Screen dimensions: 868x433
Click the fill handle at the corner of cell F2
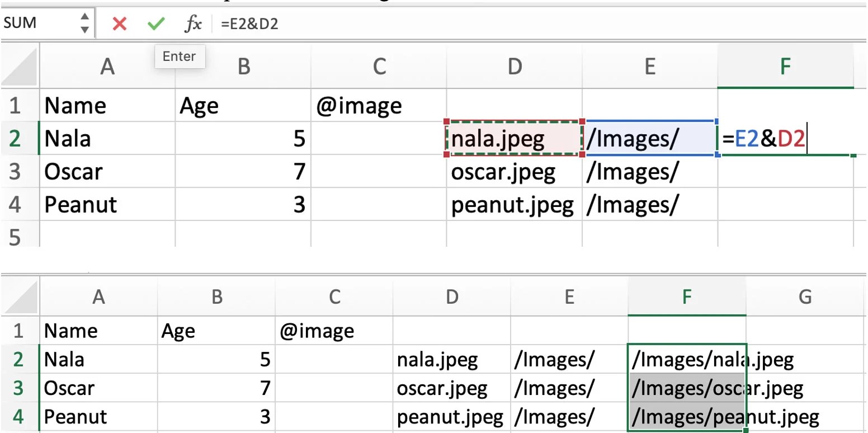[x=852, y=156]
